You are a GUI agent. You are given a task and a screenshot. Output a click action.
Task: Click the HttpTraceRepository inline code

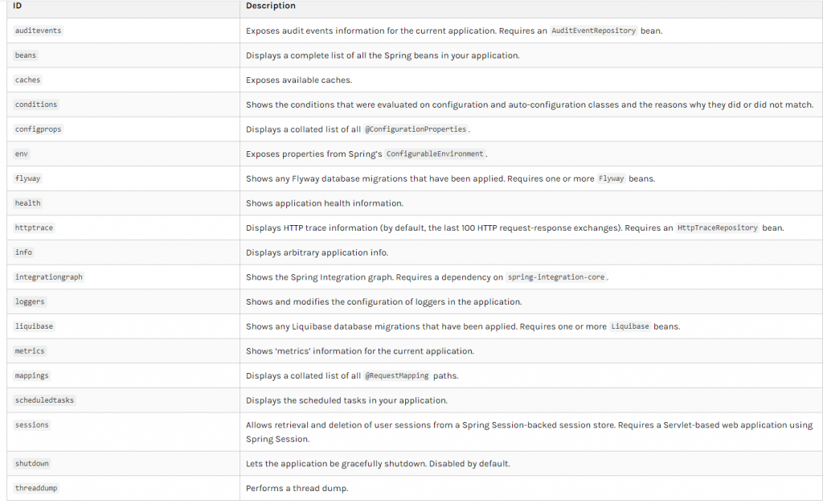pos(718,228)
